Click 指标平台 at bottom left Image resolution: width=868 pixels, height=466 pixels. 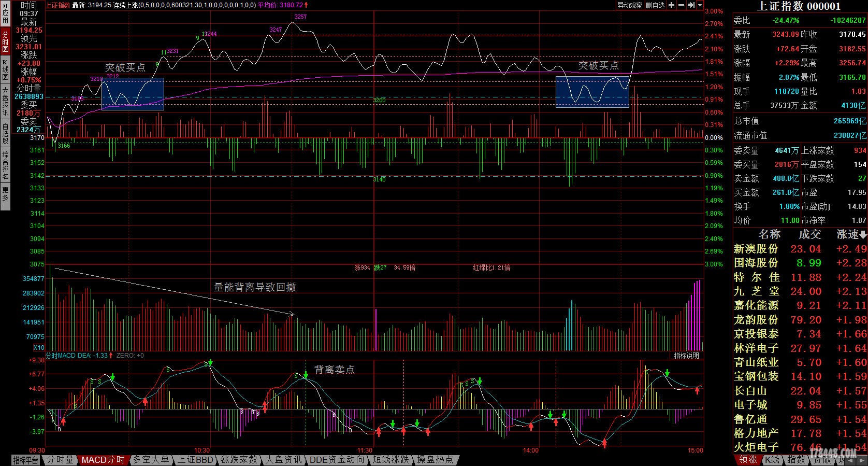[x=25, y=460]
